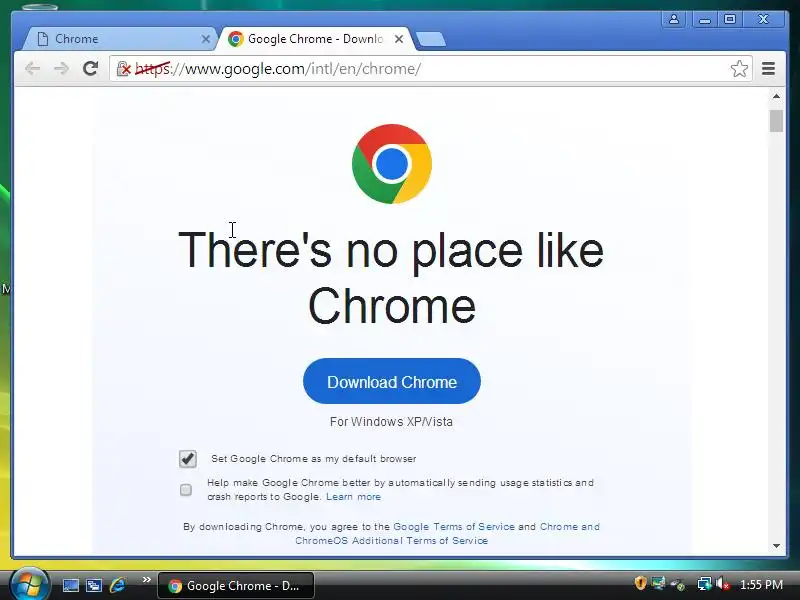Click the 1:55 PM clock

[x=761, y=584]
